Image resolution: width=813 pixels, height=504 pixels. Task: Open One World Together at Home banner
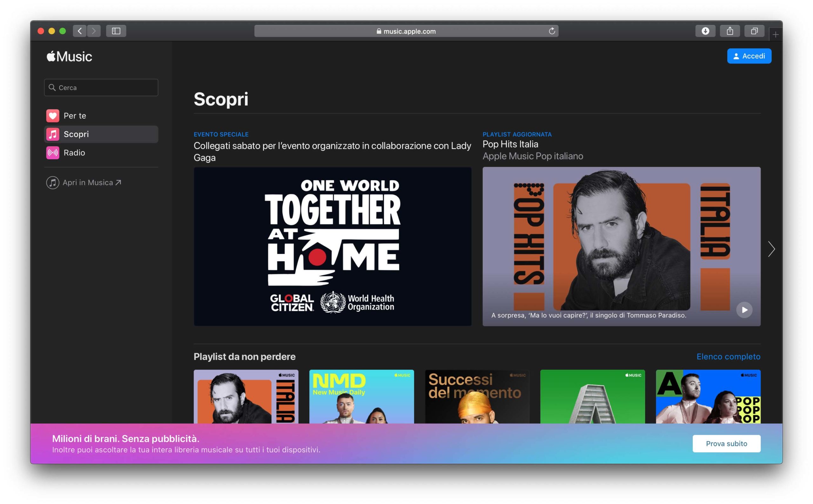(333, 246)
